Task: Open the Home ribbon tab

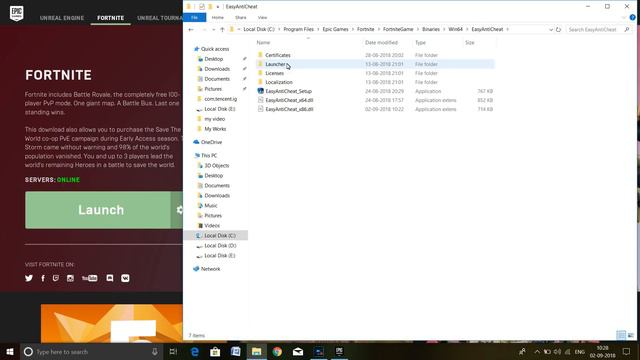Action: coord(218,18)
